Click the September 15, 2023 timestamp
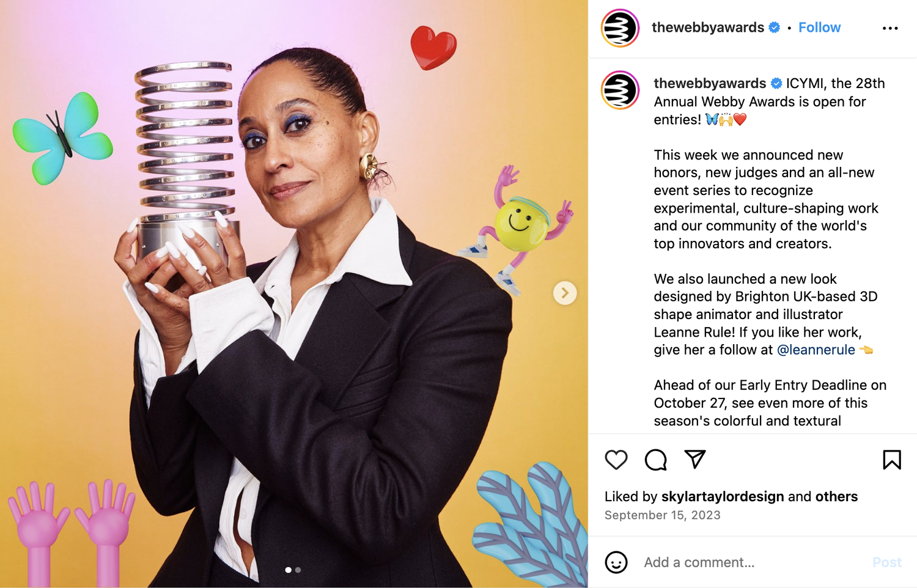This screenshot has height=588, width=917. (x=662, y=515)
